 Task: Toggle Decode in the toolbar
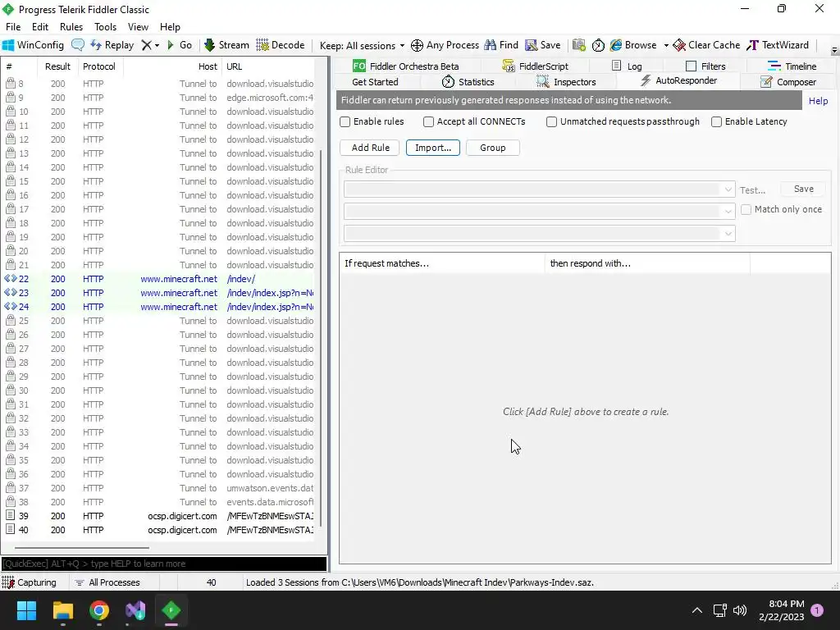point(281,45)
